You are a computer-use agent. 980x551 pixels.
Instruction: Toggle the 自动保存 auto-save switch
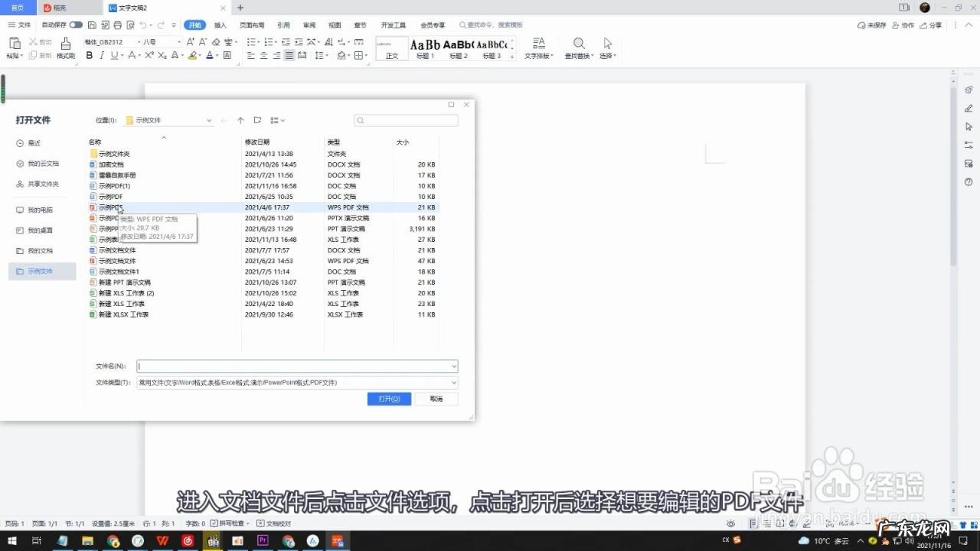pos(76,25)
